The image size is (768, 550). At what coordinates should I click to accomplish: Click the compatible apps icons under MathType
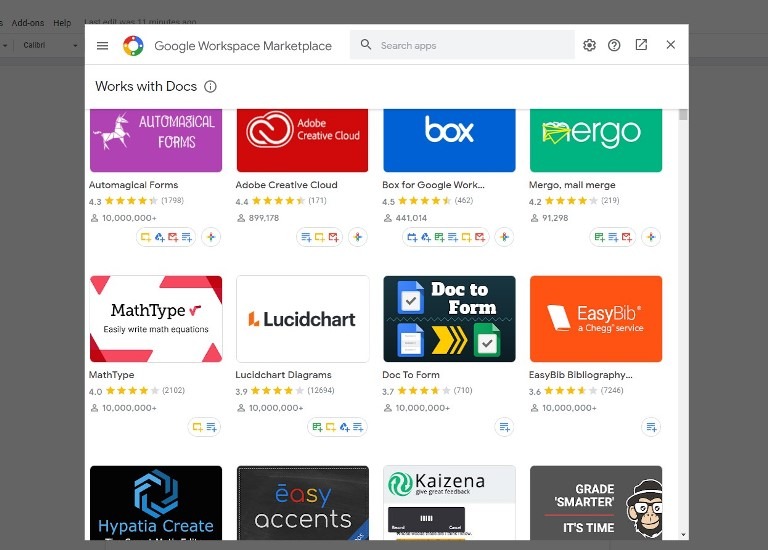tap(204, 427)
